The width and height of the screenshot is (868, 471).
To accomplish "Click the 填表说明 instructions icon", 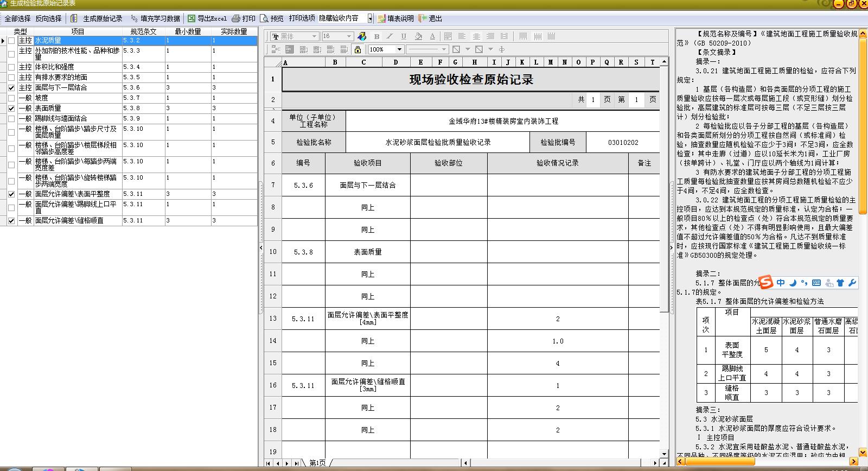I will pyautogui.click(x=381, y=18).
